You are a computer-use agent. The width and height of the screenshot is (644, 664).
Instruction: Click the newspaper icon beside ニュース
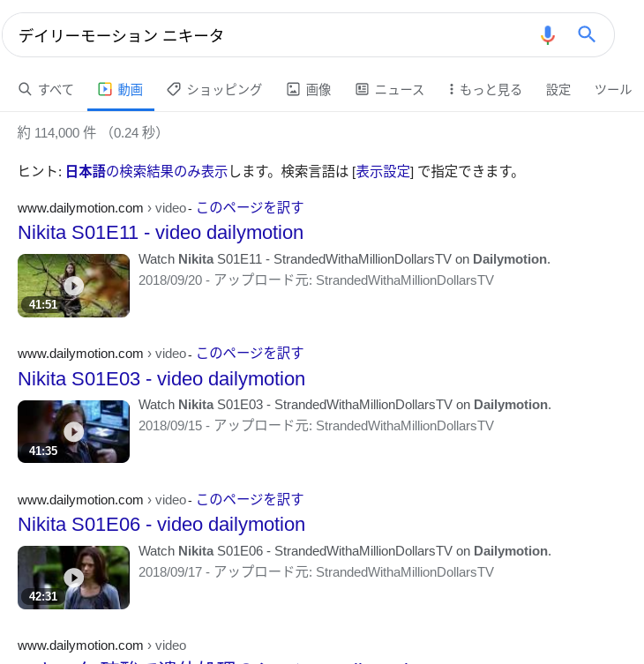[x=362, y=89]
